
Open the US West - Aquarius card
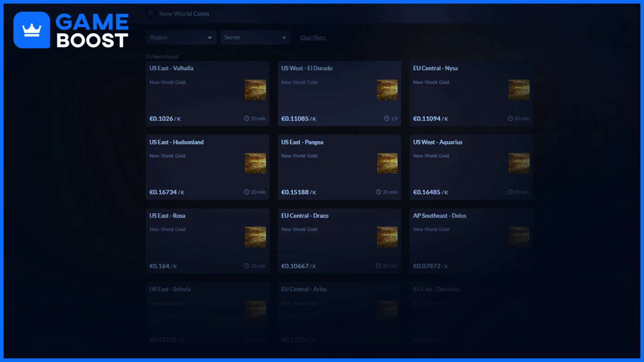(x=471, y=167)
